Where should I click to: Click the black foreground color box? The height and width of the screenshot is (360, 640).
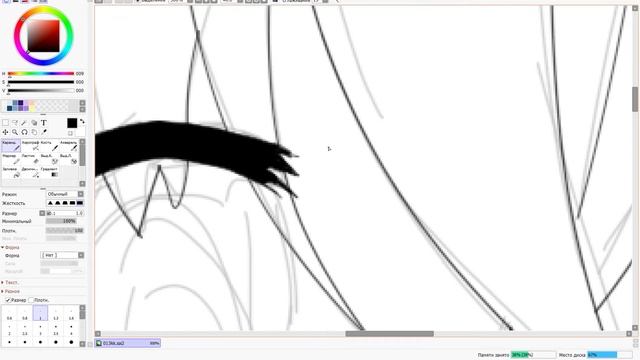coord(72,123)
